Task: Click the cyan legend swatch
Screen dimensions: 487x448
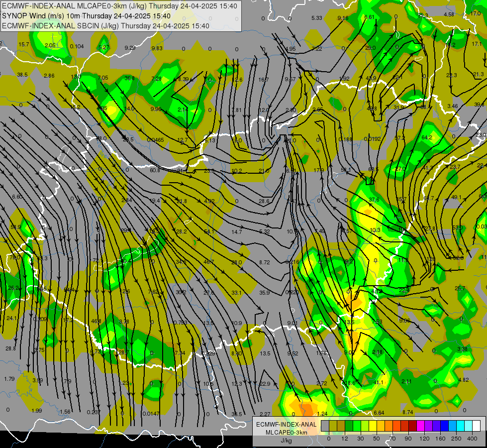Action: point(460,426)
